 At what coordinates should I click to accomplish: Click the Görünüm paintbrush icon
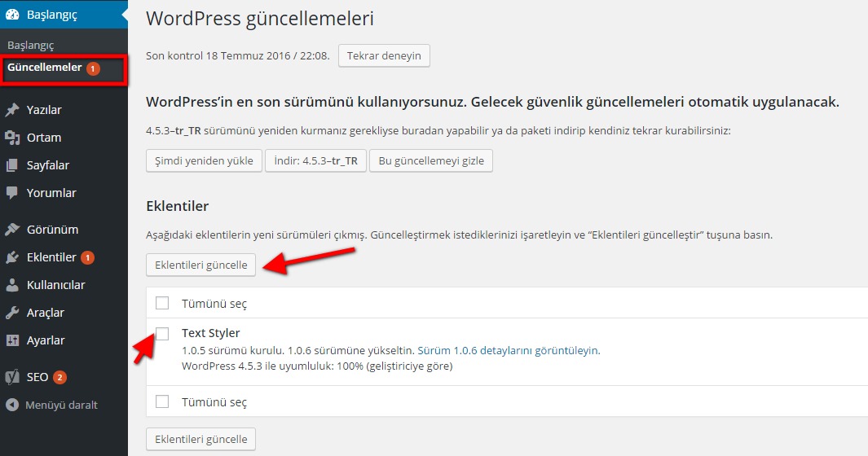pos(12,229)
